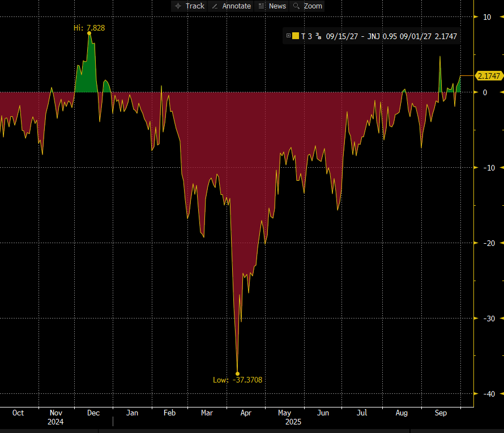The image size is (504, 433).
Task: Click the Apr x-axis label
Action: coord(246,413)
